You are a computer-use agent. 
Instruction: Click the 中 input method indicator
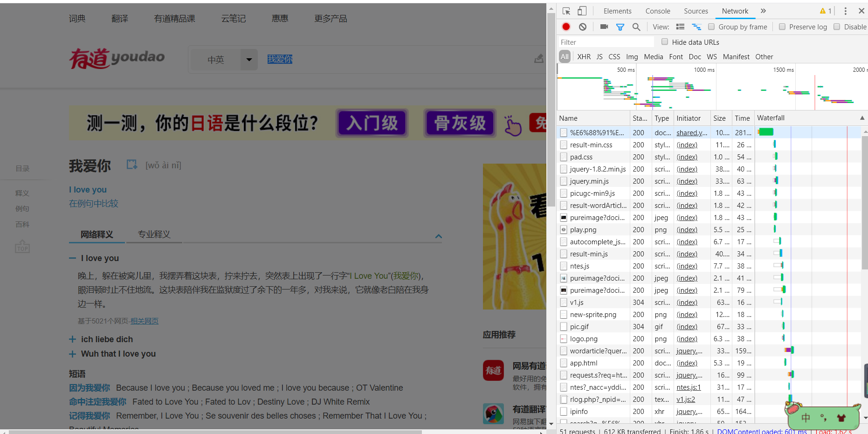point(806,418)
